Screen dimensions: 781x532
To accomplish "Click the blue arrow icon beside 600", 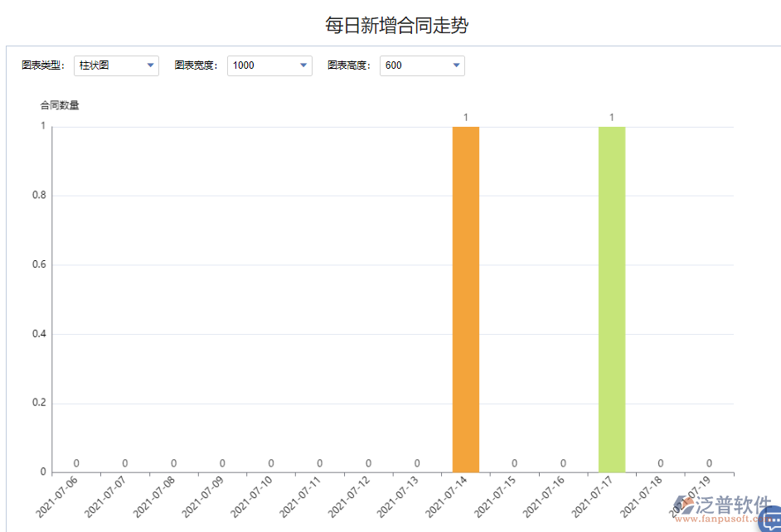I will tap(456, 65).
